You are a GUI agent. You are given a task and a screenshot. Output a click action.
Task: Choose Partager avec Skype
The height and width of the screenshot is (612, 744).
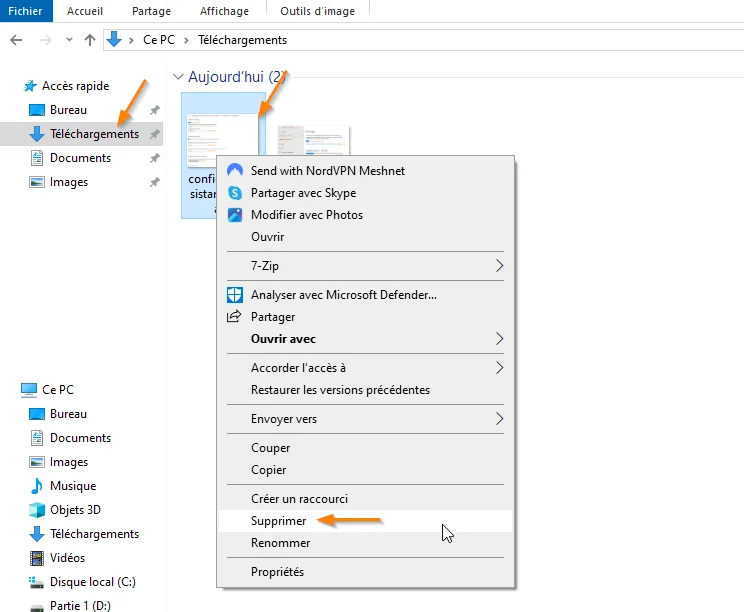[x=365, y=193]
